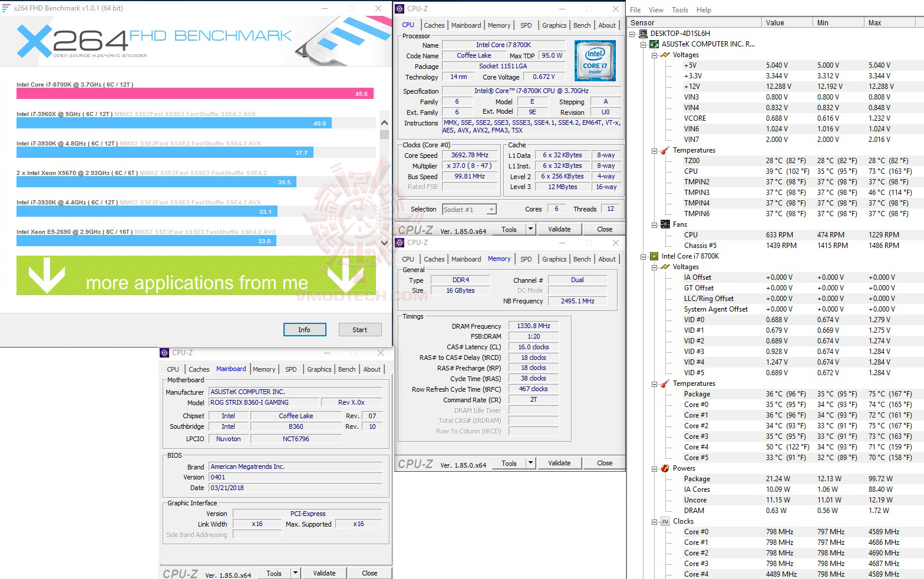Click the Value column header in HWMonitor
The height and width of the screenshot is (579, 924).
[787, 23]
